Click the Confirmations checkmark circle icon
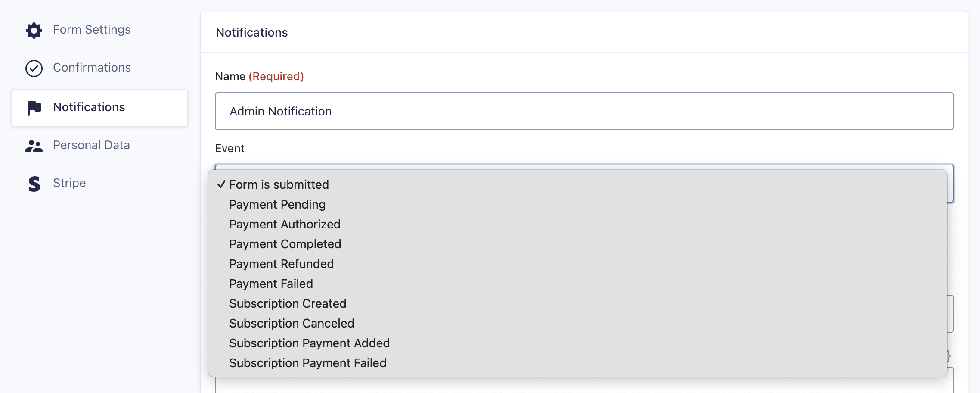 [34, 68]
